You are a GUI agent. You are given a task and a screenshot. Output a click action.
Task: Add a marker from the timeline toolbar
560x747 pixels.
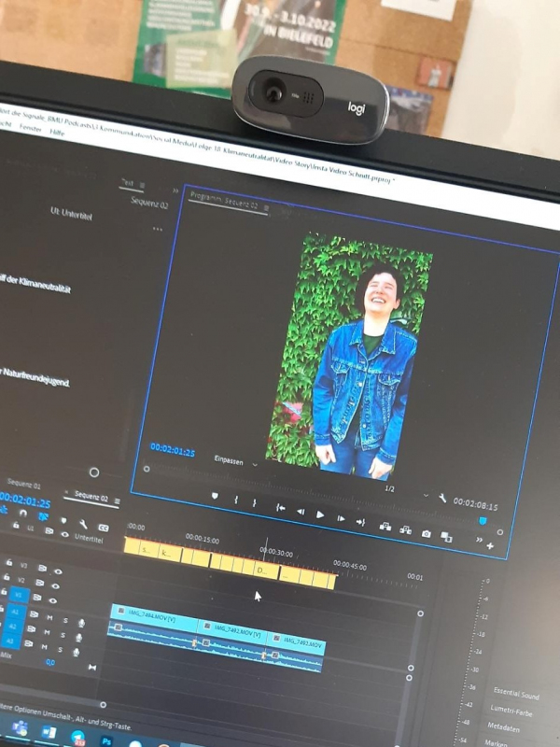click(63, 520)
